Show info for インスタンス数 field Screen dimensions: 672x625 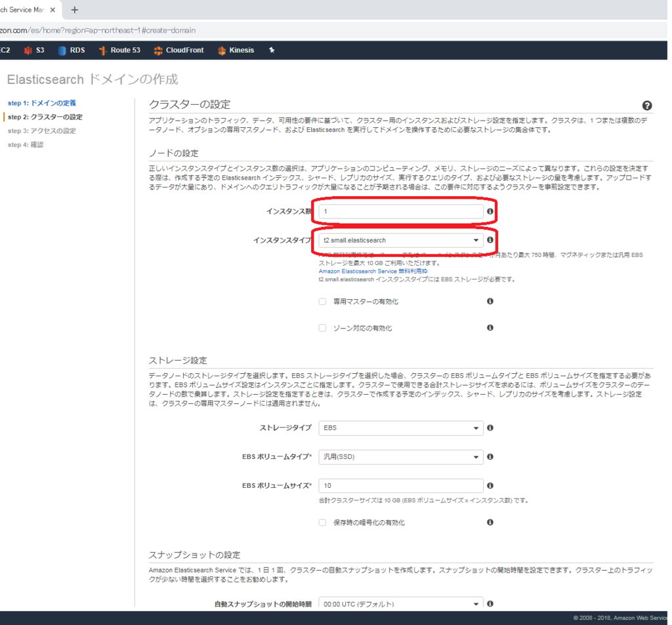click(x=490, y=211)
